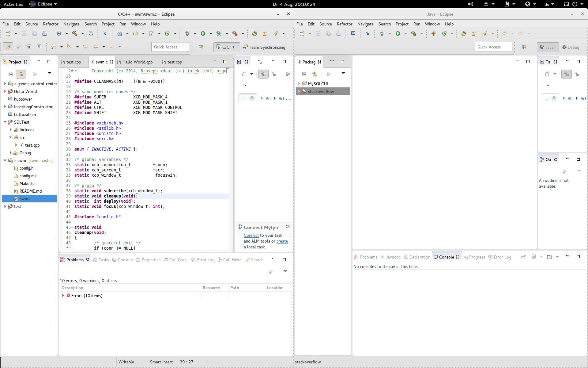Toggle Mark Occurrences with the highlighter icon

click(x=8, y=47)
